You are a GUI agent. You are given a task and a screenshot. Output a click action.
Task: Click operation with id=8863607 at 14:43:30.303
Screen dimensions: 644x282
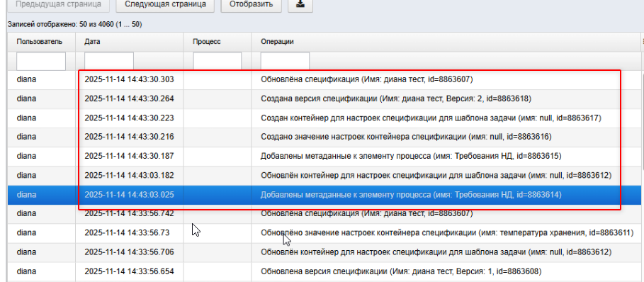(x=367, y=79)
